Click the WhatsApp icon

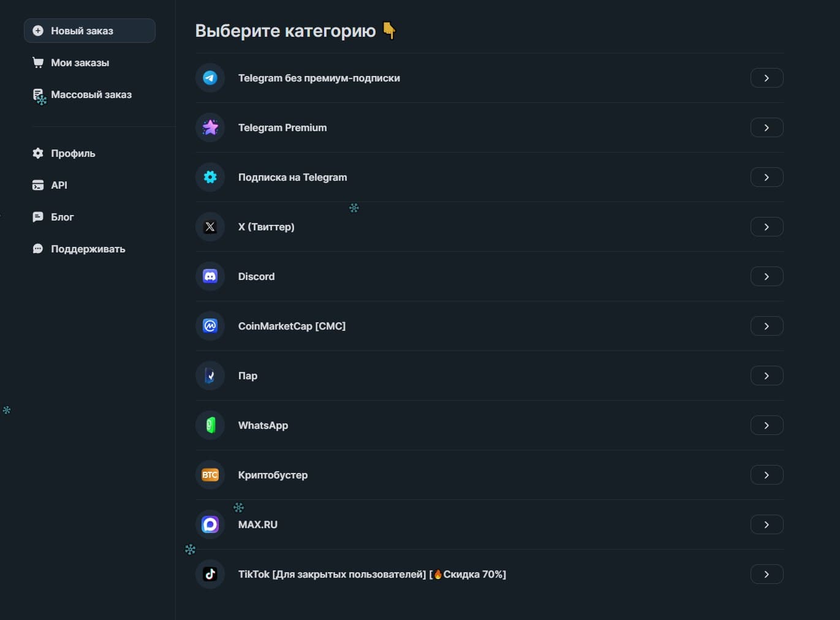pyautogui.click(x=210, y=425)
